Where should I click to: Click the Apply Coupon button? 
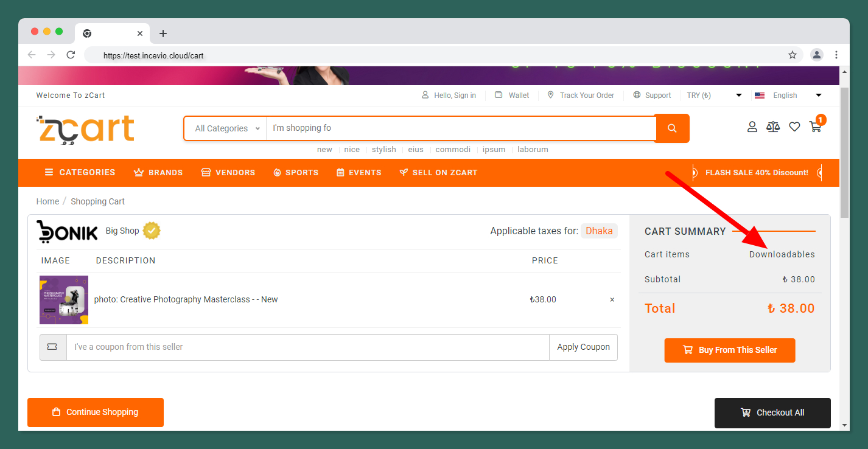pos(583,347)
